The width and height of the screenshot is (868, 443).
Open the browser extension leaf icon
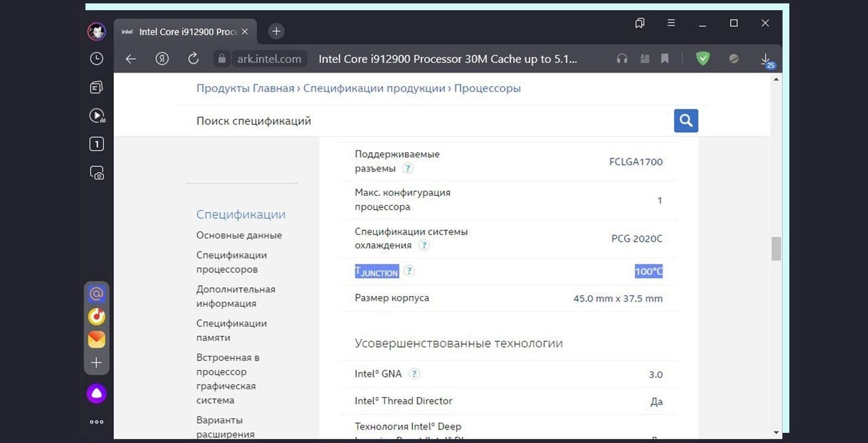[734, 59]
